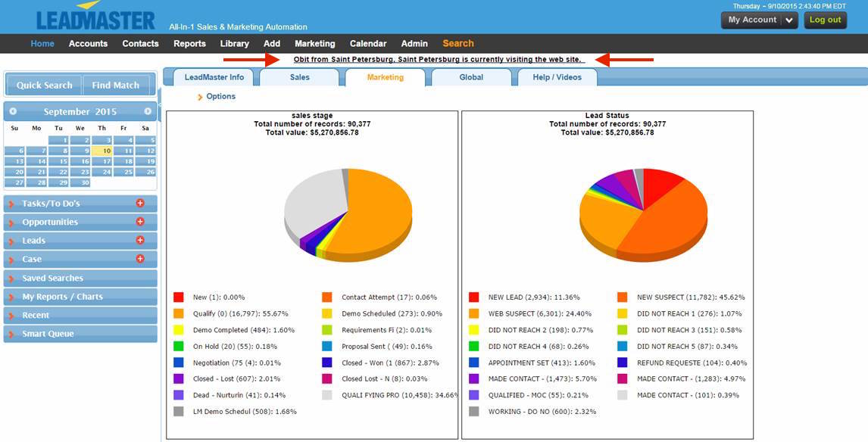Image resolution: width=868 pixels, height=442 pixels.
Task: Click the LeadMaster logo
Action: [x=95, y=17]
